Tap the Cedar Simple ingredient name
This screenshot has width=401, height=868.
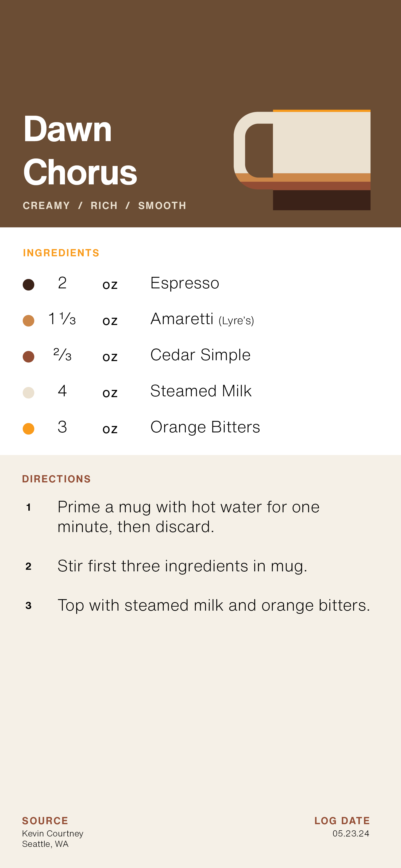[x=200, y=355]
